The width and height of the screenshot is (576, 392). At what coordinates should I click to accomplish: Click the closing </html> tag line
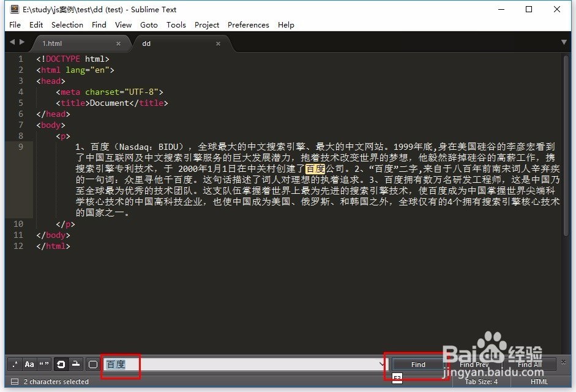click(x=53, y=246)
